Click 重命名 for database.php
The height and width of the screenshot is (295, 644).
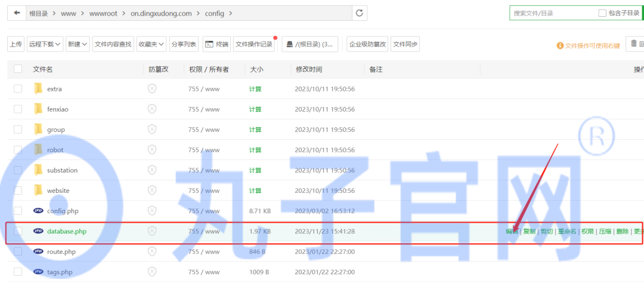click(567, 231)
